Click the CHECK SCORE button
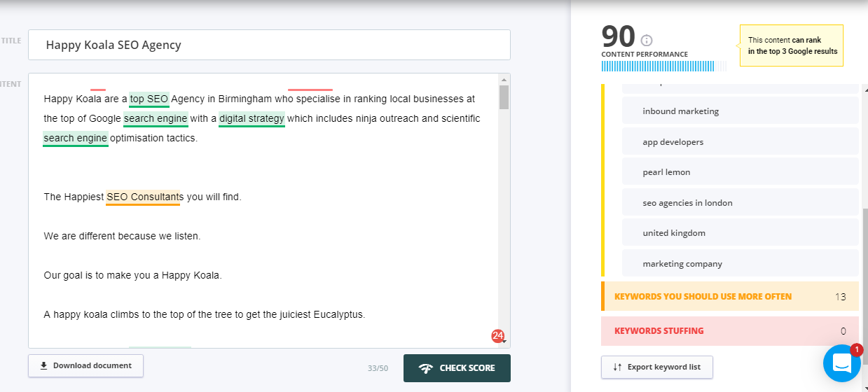Image resolution: width=868 pixels, height=392 pixels. [457, 368]
